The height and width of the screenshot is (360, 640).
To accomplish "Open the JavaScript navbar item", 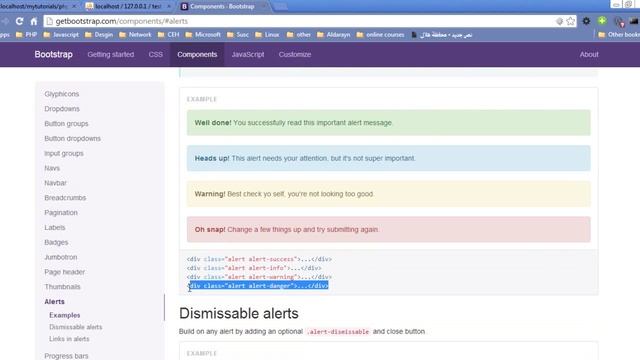I will click(x=248, y=54).
